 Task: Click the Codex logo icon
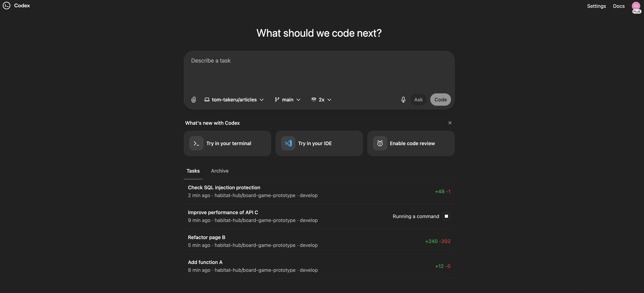click(x=6, y=5)
